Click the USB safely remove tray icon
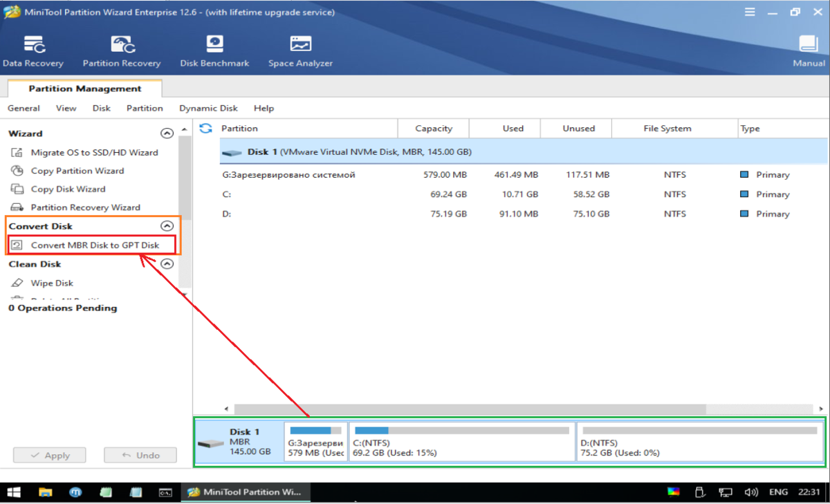Screen dimensions: 830x504 coord(699,492)
